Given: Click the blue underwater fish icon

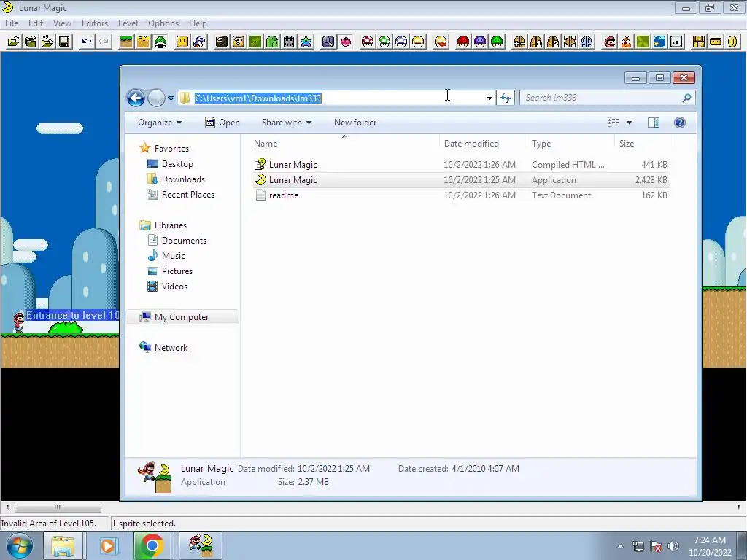Looking at the screenshot, I should [x=659, y=42].
